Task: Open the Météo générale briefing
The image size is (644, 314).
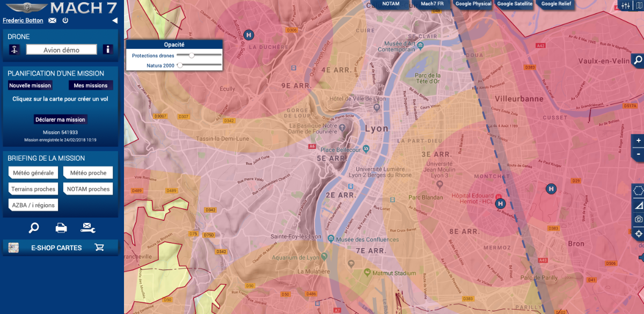Action: pyautogui.click(x=32, y=173)
